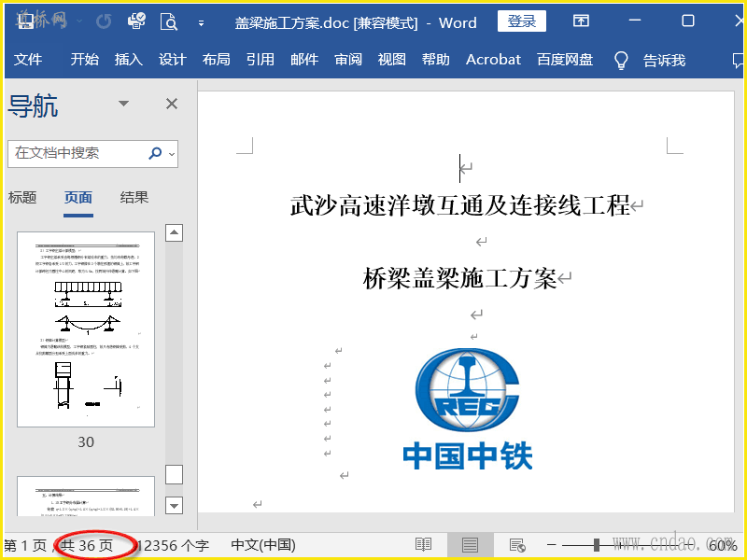
Task: Open the 帮助 ribbon tab
Action: click(x=435, y=60)
